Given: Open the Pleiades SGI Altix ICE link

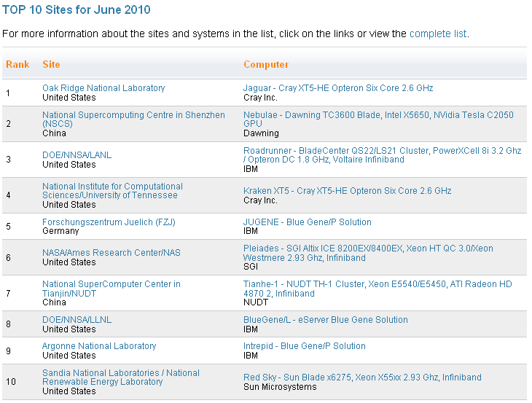Looking at the screenshot, I should pos(368,253).
